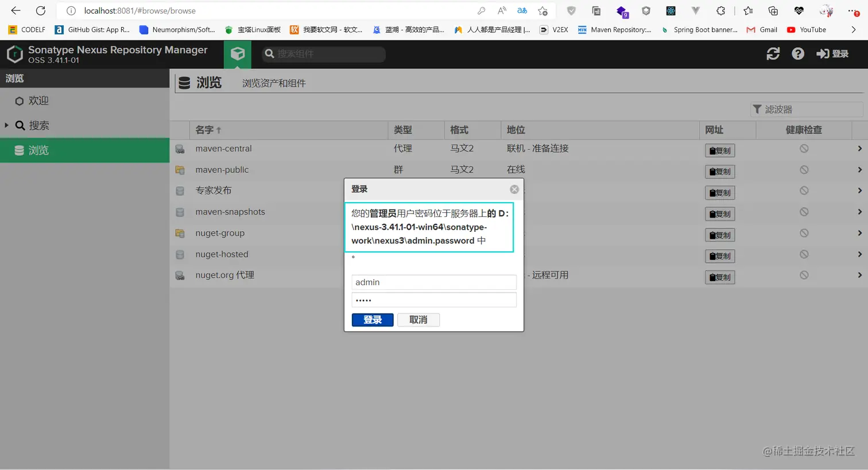Open the Maven Repository bookmark
This screenshot has width=868, height=470.
click(615, 30)
